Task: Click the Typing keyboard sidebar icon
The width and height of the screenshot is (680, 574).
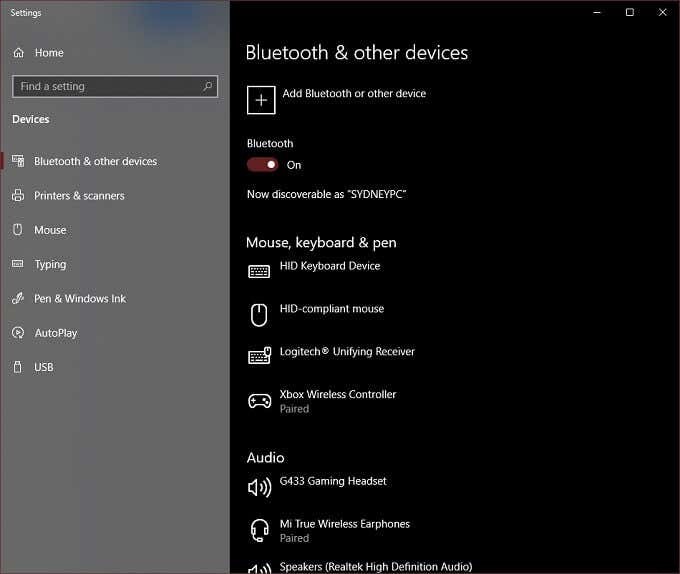Action: [x=18, y=264]
